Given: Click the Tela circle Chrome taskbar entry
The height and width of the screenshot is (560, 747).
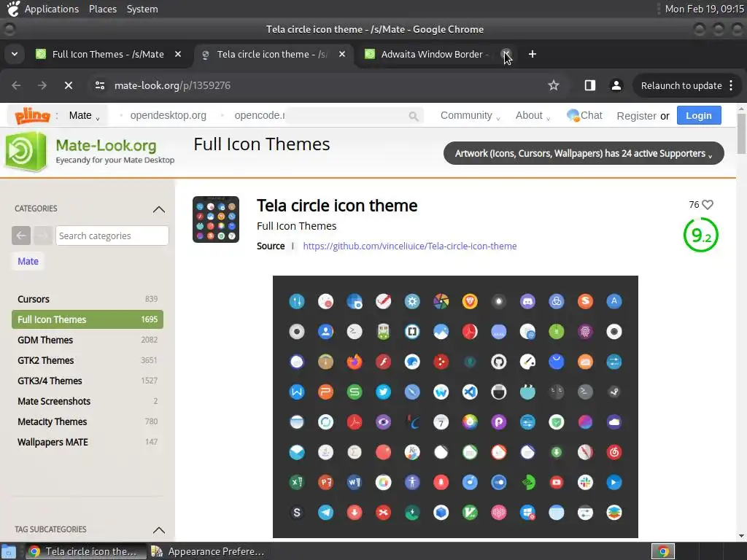Looking at the screenshot, I should click(x=86, y=551).
